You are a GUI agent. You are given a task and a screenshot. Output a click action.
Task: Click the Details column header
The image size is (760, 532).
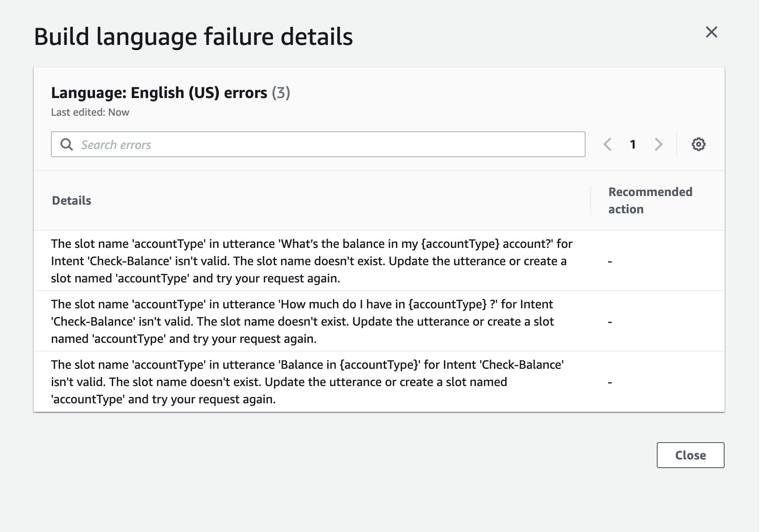pyautogui.click(x=72, y=200)
